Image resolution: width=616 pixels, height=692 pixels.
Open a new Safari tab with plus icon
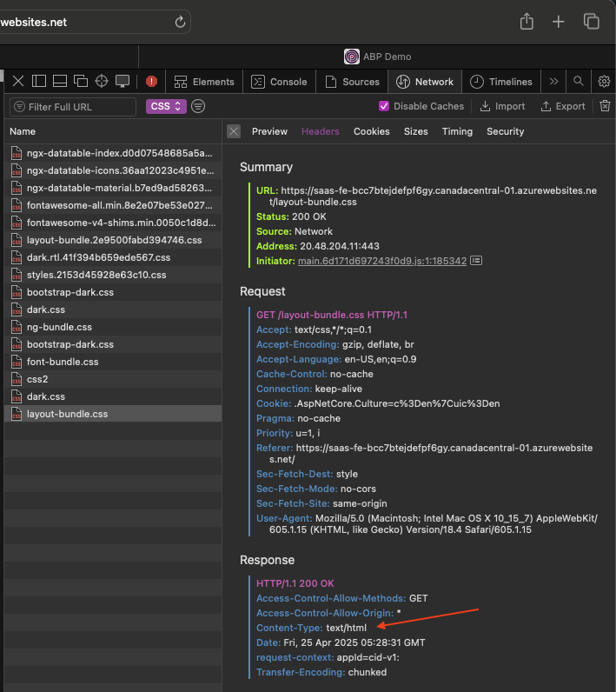(x=559, y=22)
